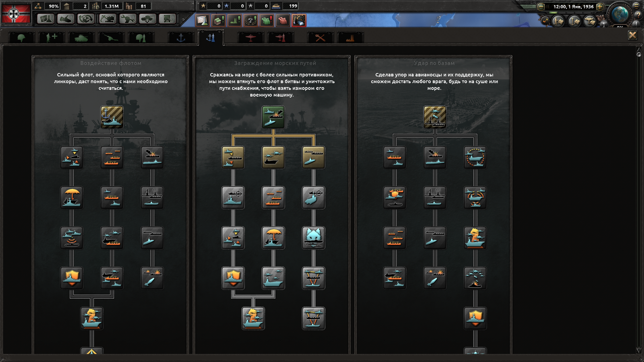This screenshot has width=644, height=362.
Task: Increase game speed with plus button
Action: pos(600,6)
